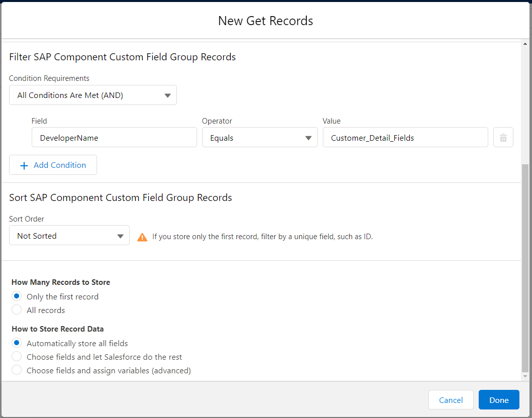
Task: Click the Filter SAP Component Custom Field Group Records heading
Action: (x=123, y=57)
